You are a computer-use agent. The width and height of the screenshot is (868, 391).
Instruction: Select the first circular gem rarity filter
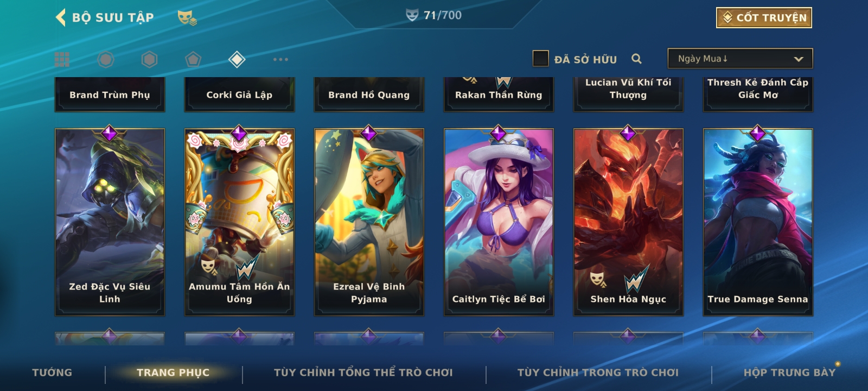pos(106,59)
